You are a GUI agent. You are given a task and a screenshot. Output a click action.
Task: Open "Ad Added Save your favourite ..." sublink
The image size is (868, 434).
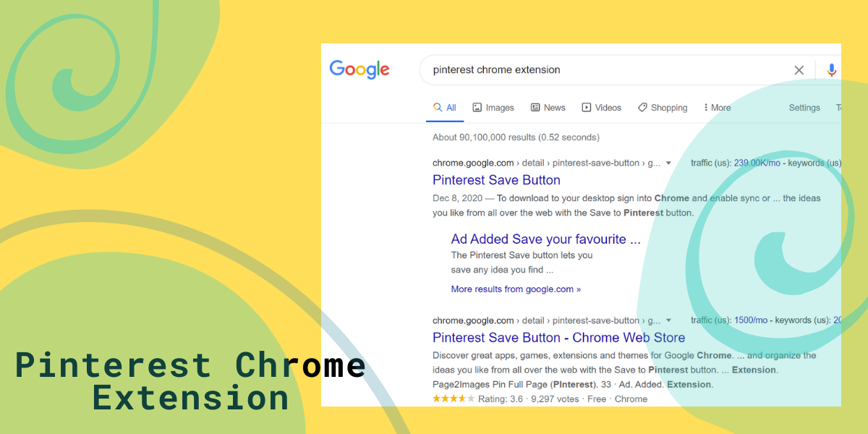pos(545,239)
